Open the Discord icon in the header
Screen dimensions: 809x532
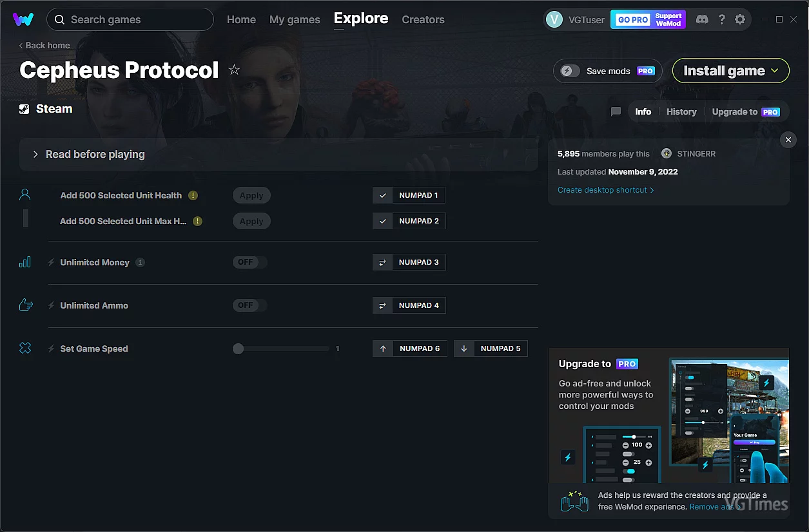tap(702, 19)
